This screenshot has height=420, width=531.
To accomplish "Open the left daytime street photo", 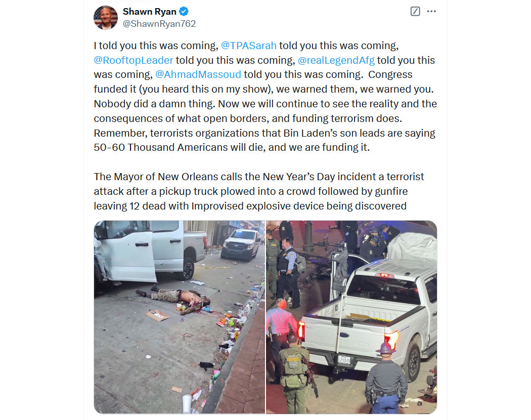I will click(180, 317).
